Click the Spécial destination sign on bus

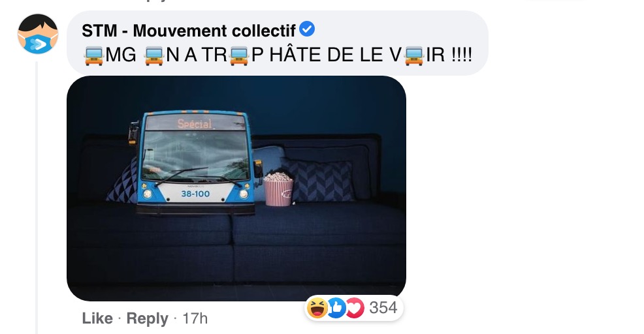[x=195, y=123]
